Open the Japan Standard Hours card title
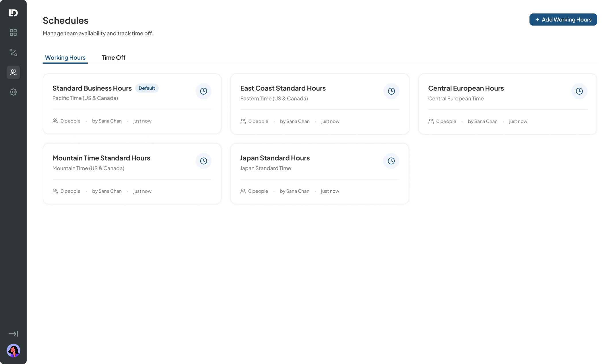Screen dimensions: 613x364 coord(275,158)
